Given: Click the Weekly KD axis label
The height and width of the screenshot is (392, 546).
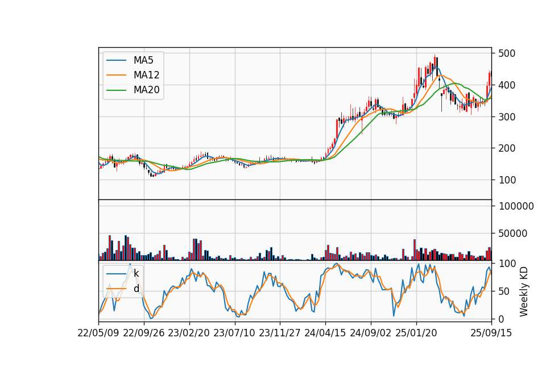Looking at the screenshot, I should (x=523, y=291).
